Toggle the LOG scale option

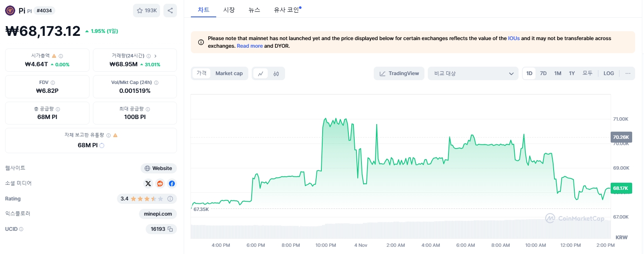609,73
